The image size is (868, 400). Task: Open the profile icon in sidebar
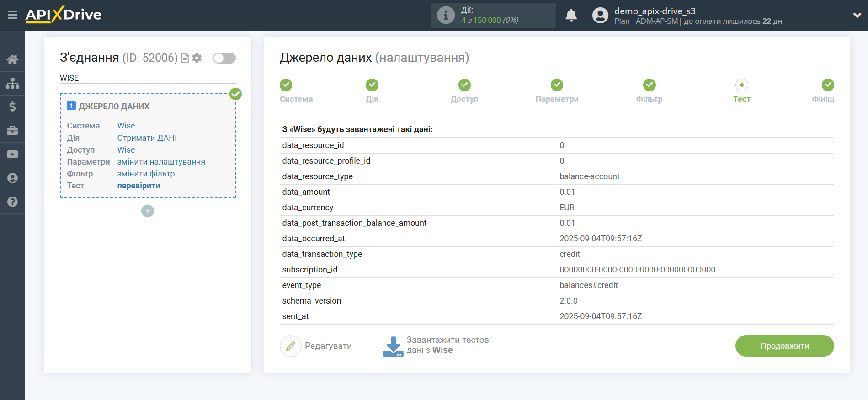tap(12, 178)
